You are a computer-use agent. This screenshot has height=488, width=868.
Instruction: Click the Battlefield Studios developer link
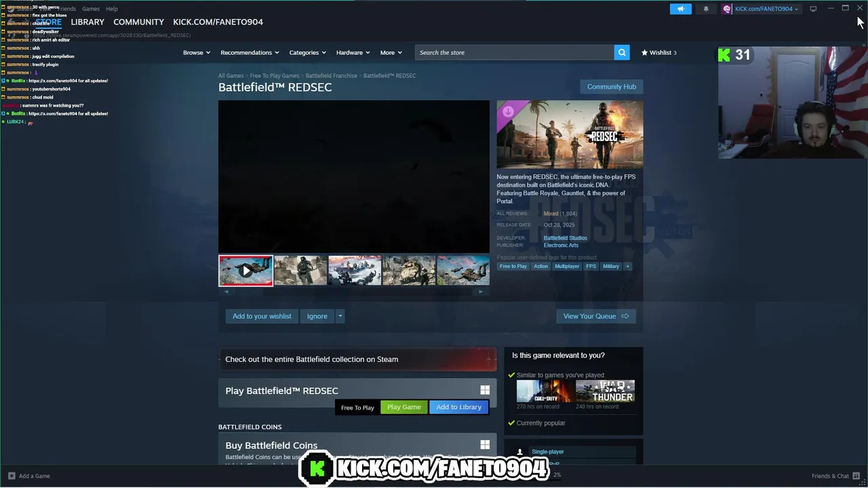[x=566, y=238]
